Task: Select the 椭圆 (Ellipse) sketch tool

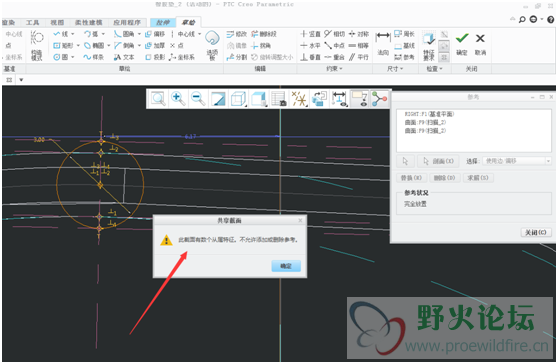Action: tap(94, 46)
